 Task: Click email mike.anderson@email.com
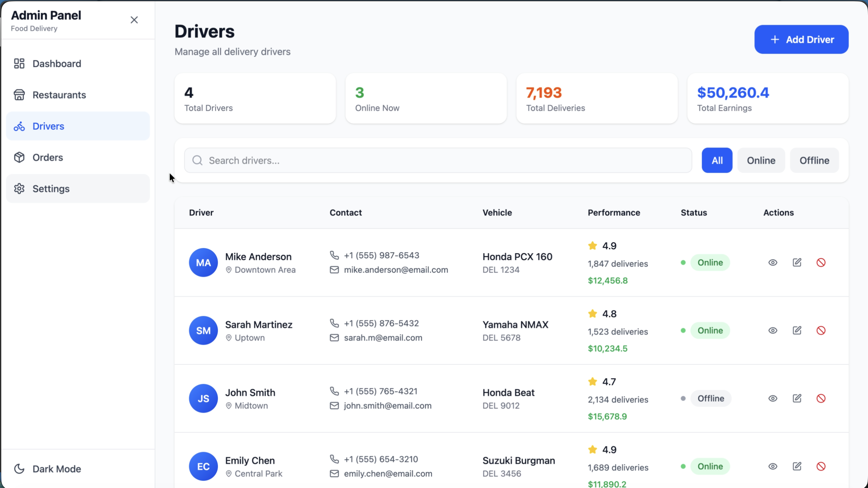point(396,270)
